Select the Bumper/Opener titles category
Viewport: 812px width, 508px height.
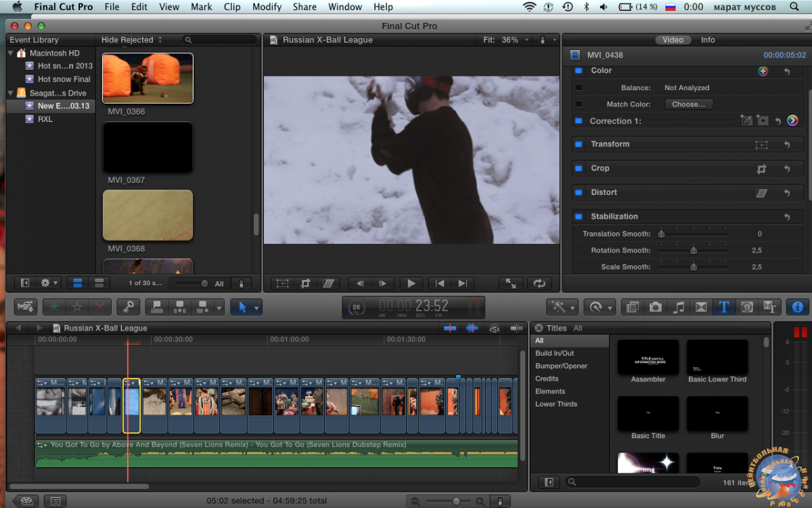[x=562, y=366]
